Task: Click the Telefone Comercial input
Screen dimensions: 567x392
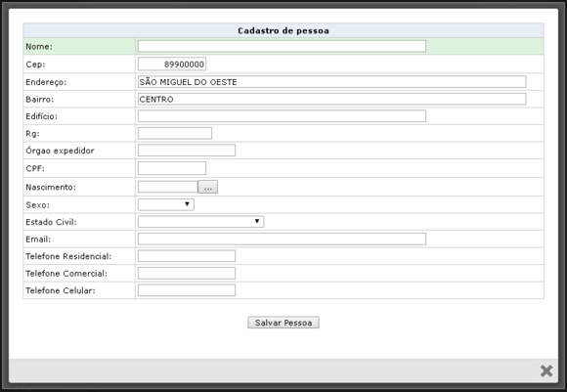Action: point(187,273)
